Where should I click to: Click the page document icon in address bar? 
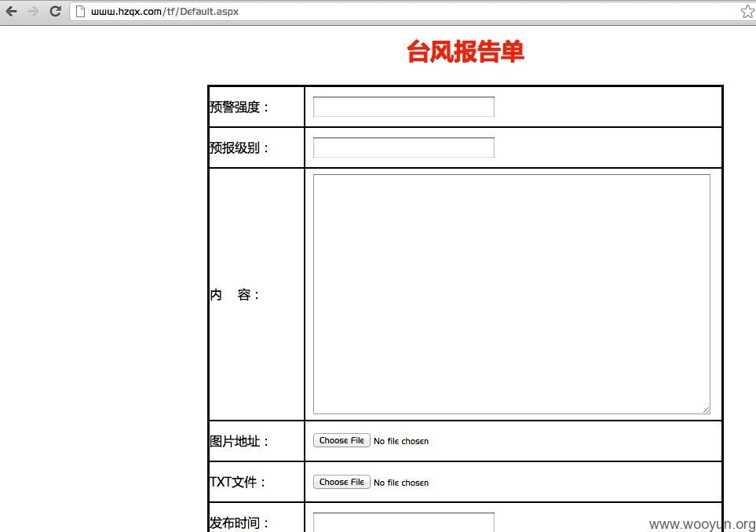[81, 11]
